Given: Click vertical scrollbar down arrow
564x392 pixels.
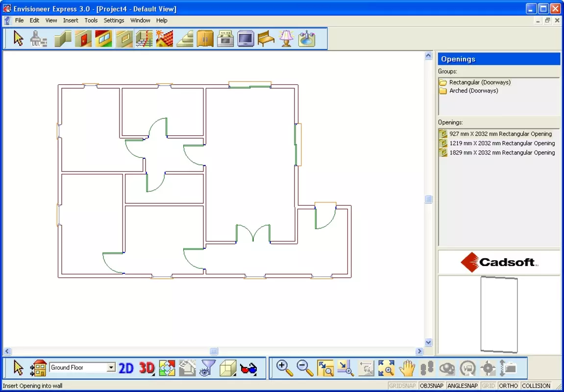Looking at the screenshot, I should (x=428, y=343).
